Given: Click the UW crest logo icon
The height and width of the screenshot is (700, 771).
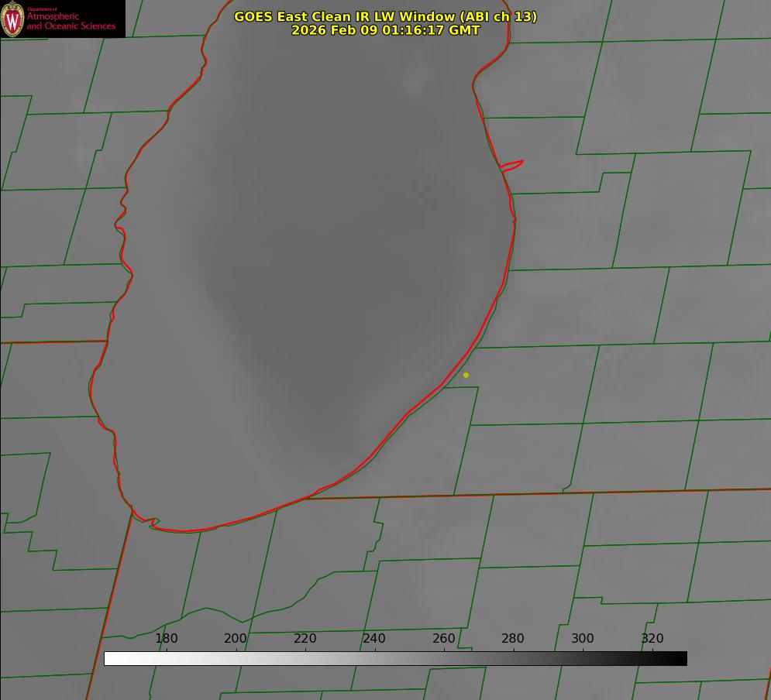Looking at the screenshot, I should click(x=12, y=19).
